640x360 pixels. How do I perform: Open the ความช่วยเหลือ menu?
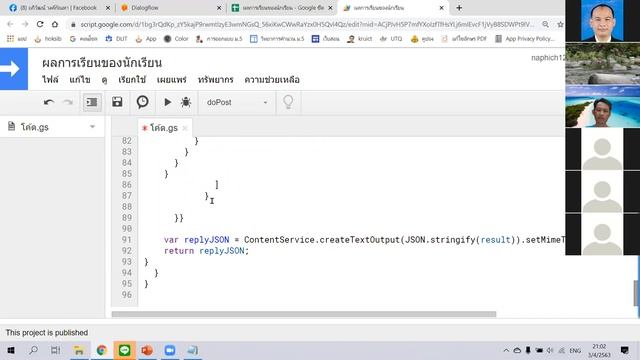click(272, 80)
